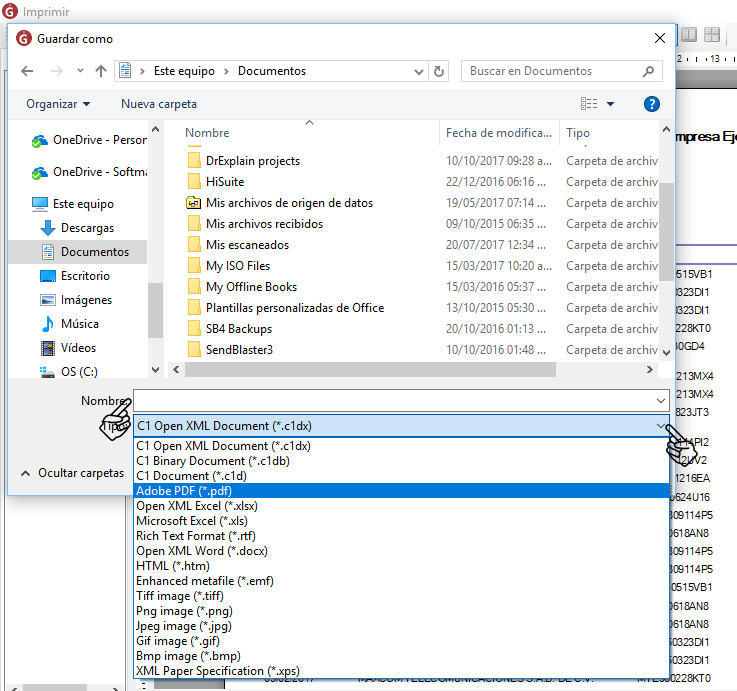The width and height of the screenshot is (737, 691).
Task: Select Descargas in the navigation pane
Action: click(87, 228)
